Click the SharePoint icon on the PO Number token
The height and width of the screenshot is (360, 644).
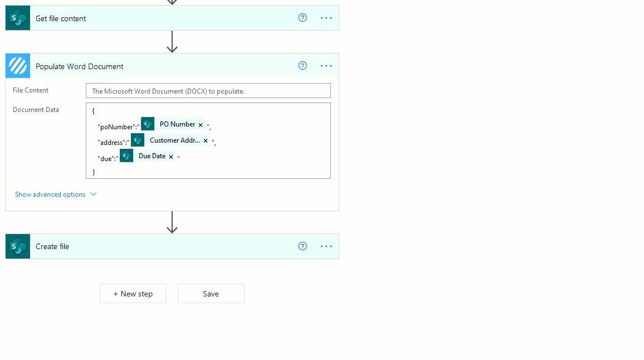(x=148, y=124)
